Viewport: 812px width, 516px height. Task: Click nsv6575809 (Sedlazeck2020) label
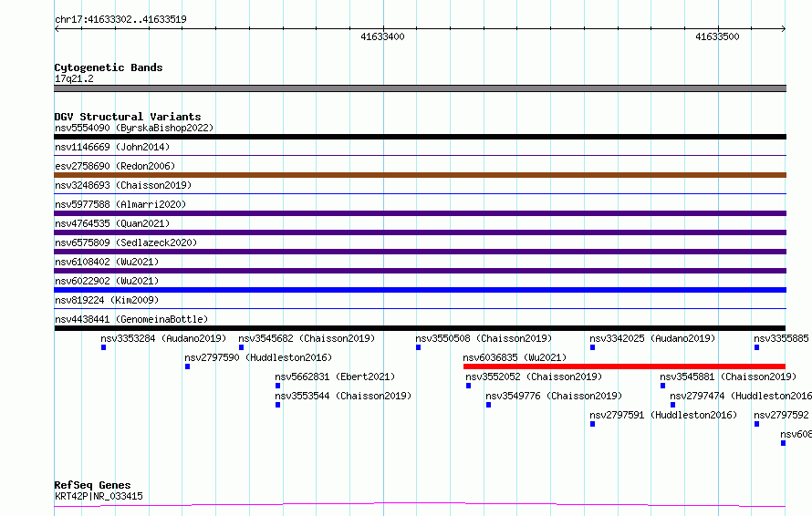[x=126, y=243]
